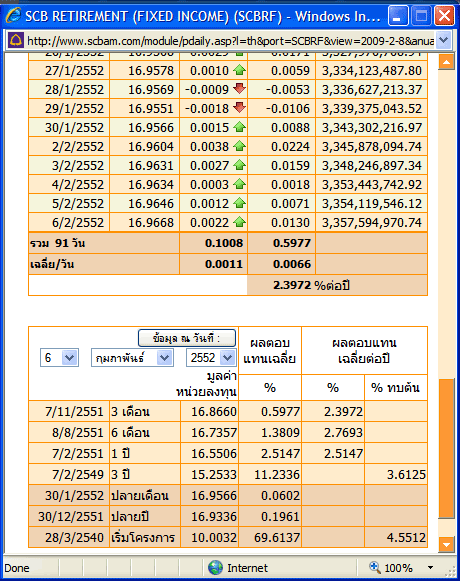Click the date 8/8/2551 in returns table
Screen dimensions: 460x581
(77, 433)
